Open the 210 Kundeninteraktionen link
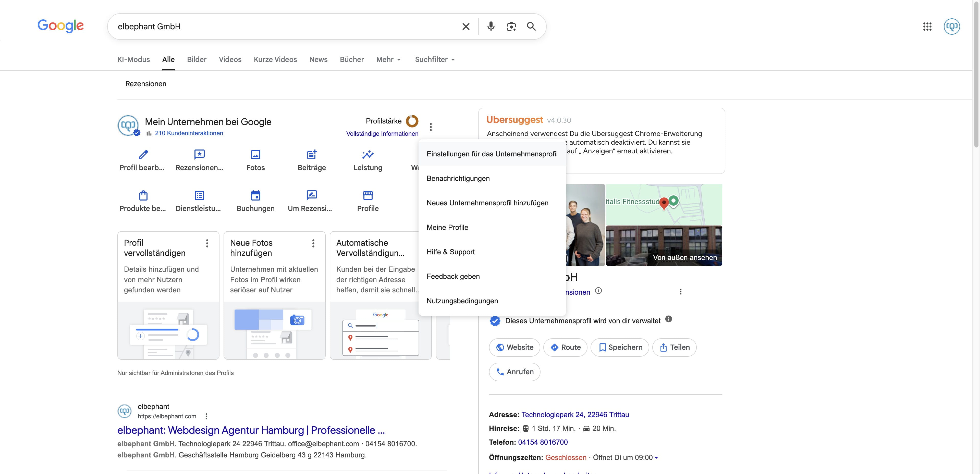The height and width of the screenshot is (474, 980). point(189,133)
